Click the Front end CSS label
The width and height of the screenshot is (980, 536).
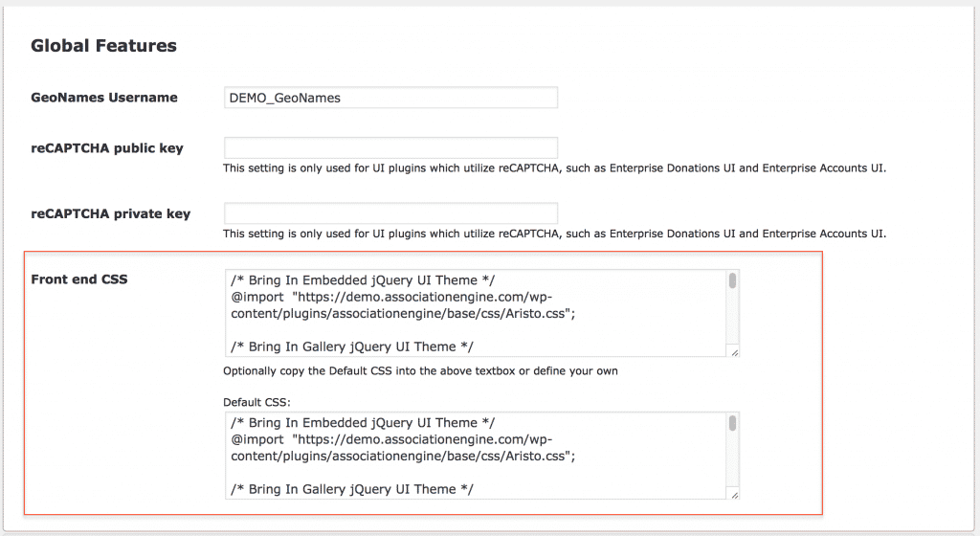point(78,279)
